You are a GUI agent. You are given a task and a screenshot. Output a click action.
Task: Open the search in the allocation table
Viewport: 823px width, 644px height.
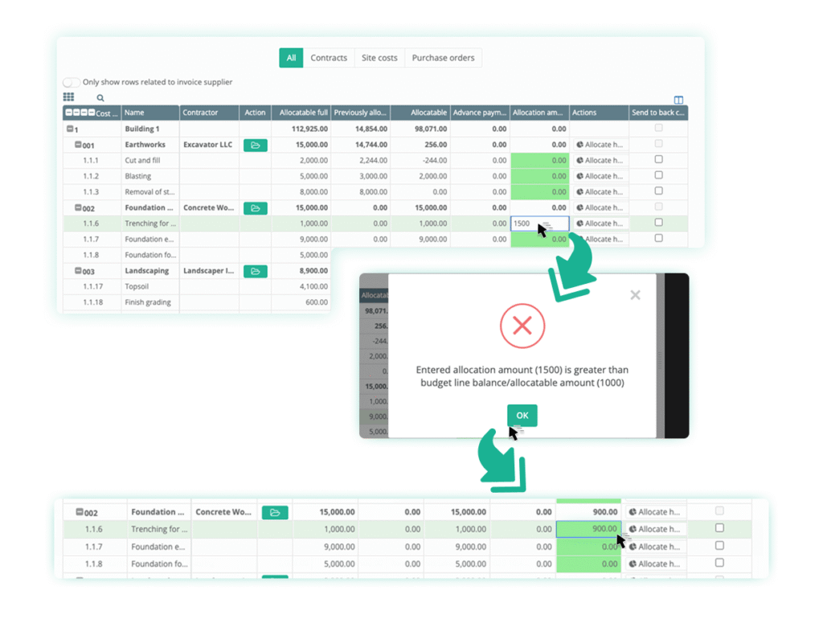[100, 97]
